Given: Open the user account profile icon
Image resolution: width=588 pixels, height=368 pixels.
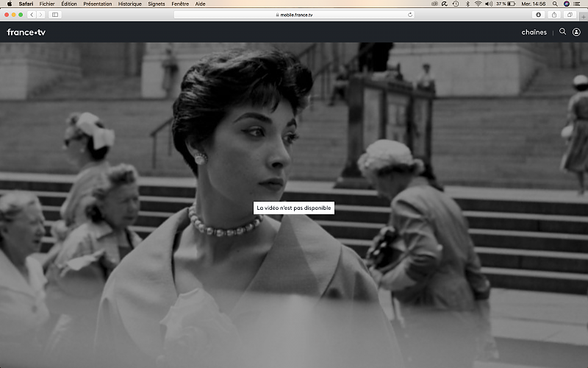Looking at the screenshot, I should [576, 32].
